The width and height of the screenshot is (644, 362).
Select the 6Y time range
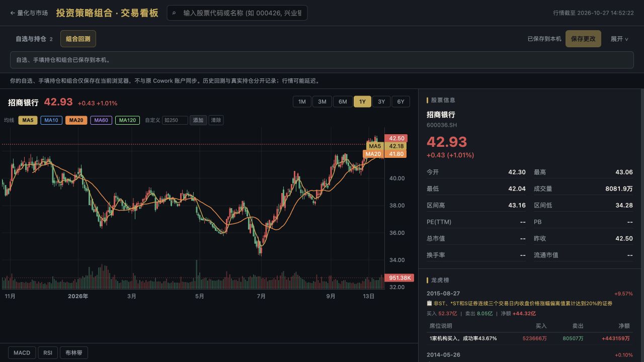pyautogui.click(x=401, y=102)
